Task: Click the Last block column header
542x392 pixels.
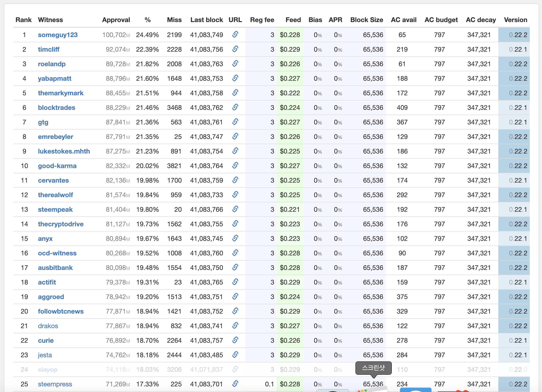Action: [207, 20]
